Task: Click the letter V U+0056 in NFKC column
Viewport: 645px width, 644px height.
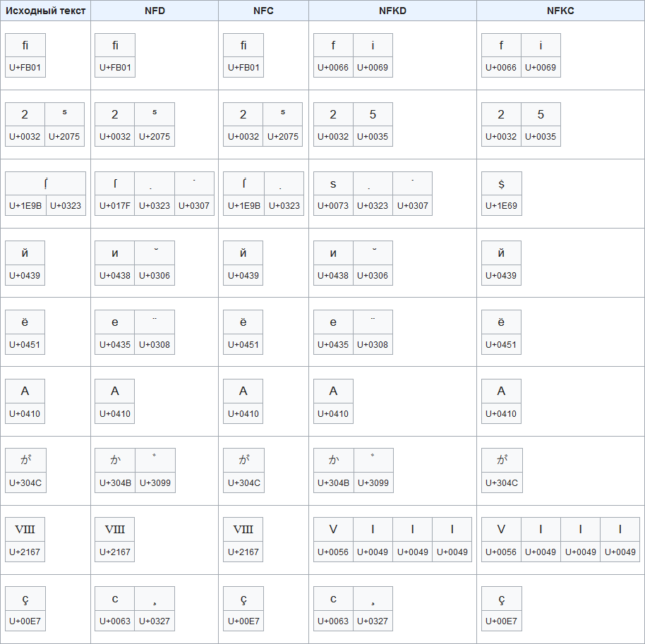Action: (501, 540)
